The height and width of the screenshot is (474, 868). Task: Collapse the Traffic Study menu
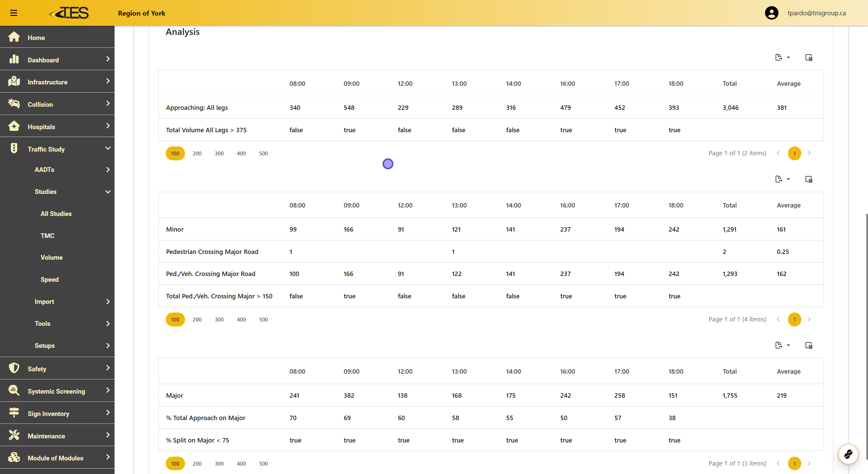coord(108,149)
